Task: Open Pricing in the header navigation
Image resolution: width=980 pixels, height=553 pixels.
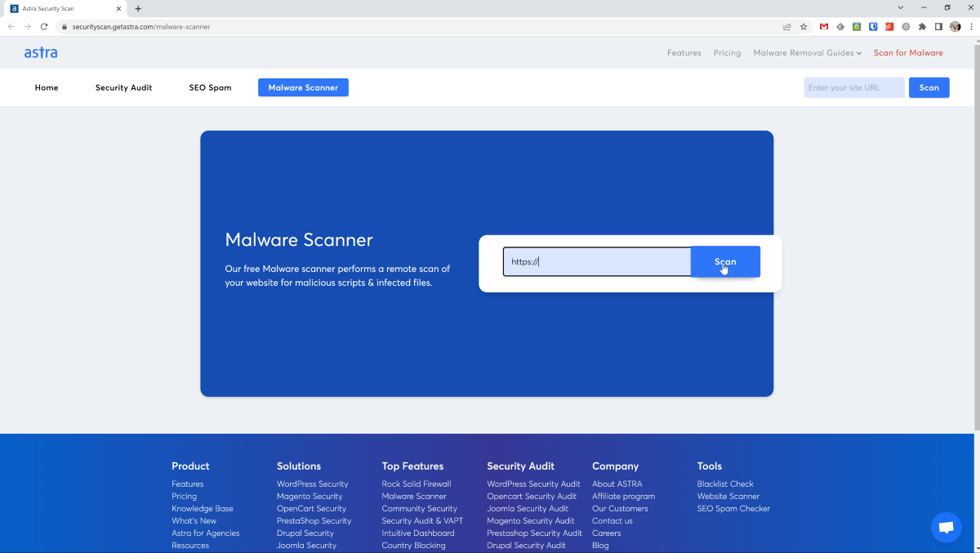Action: click(x=727, y=53)
